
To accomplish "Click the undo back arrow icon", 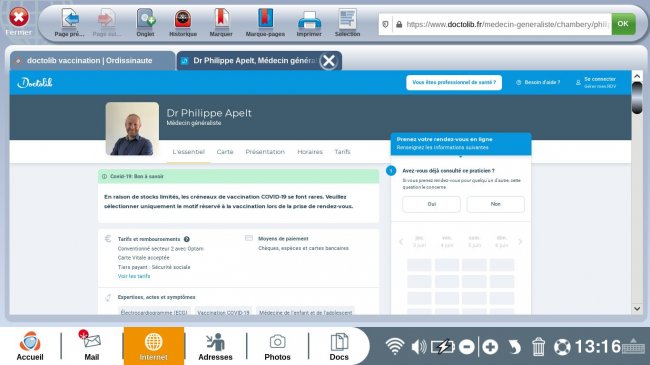I will [x=514, y=347].
